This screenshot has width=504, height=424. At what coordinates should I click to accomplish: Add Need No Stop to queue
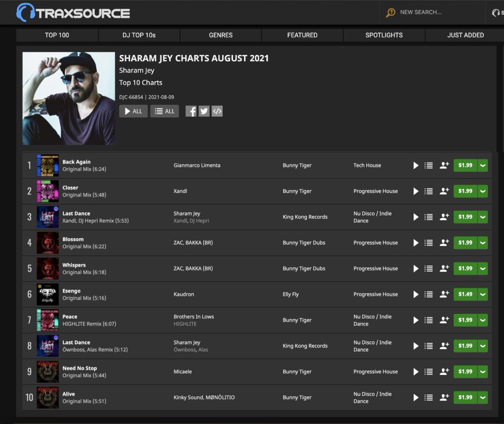click(x=428, y=372)
